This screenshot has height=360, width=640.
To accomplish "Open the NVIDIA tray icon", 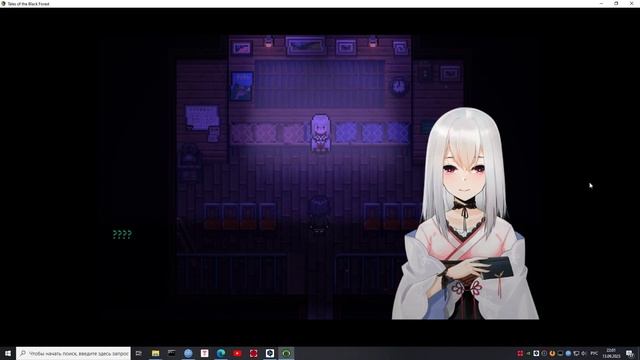I will coord(528,353).
